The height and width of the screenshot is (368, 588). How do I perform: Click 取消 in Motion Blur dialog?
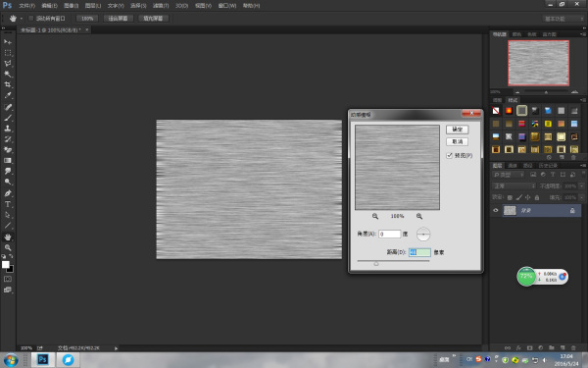(457, 141)
